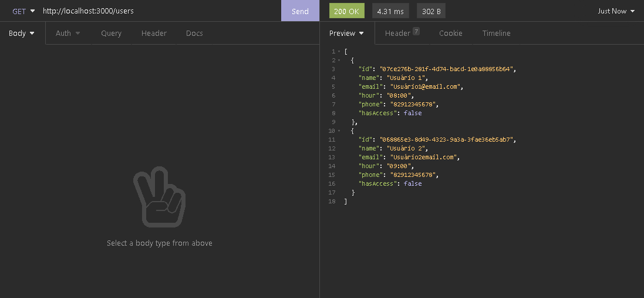Collapse the JSON array at line 1
The width and height of the screenshot is (644, 298).
pyautogui.click(x=339, y=52)
